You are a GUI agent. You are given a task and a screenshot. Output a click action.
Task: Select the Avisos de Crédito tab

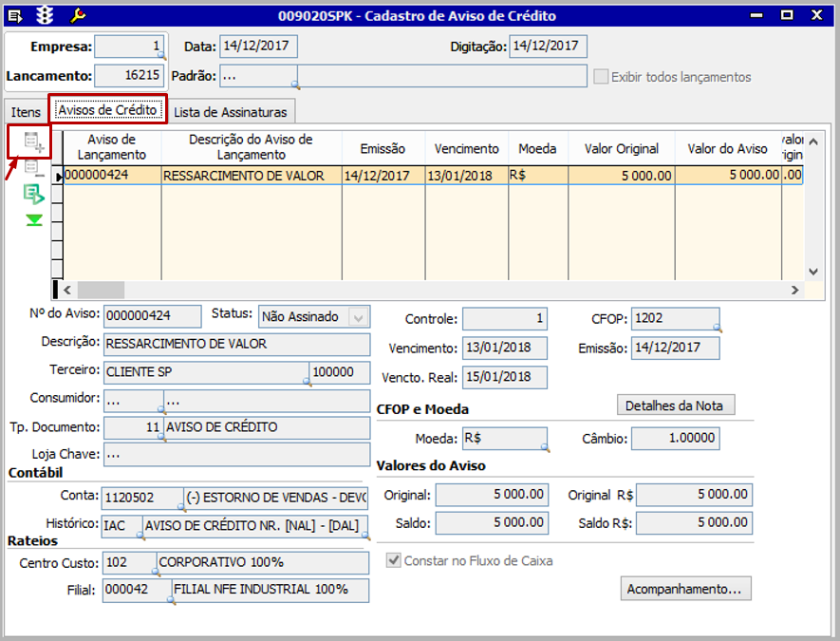pos(107,110)
